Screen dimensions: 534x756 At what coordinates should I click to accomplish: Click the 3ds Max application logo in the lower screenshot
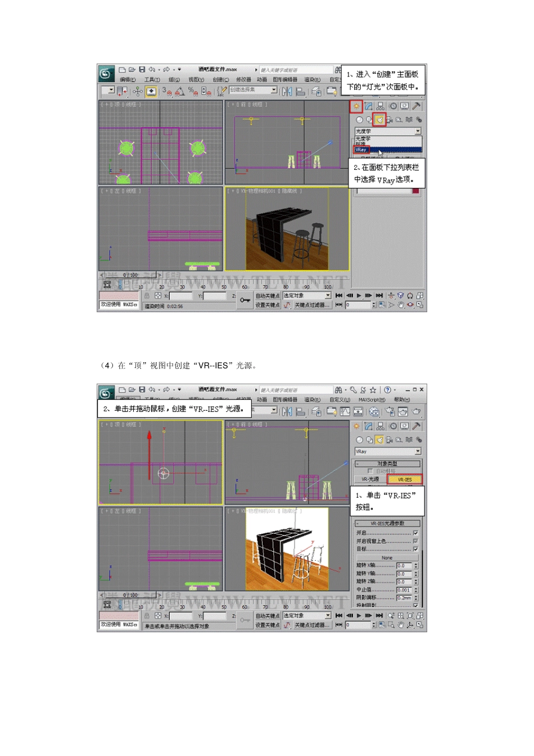click(x=106, y=393)
